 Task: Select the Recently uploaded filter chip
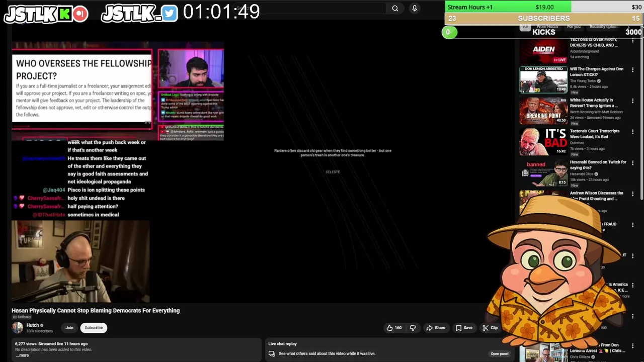pyautogui.click(x=603, y=26)
